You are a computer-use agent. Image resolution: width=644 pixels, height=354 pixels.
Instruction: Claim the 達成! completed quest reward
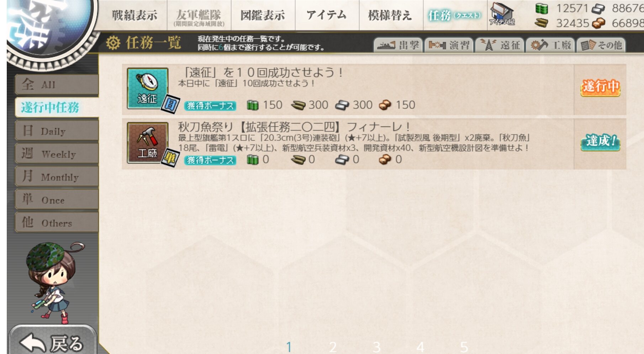600,142
